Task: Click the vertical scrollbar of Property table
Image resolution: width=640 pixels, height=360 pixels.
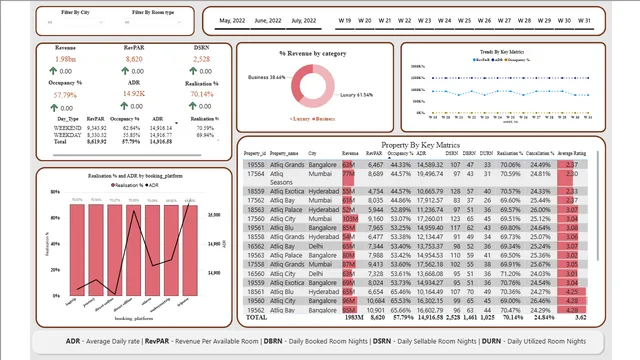Action: coord(598,206)
